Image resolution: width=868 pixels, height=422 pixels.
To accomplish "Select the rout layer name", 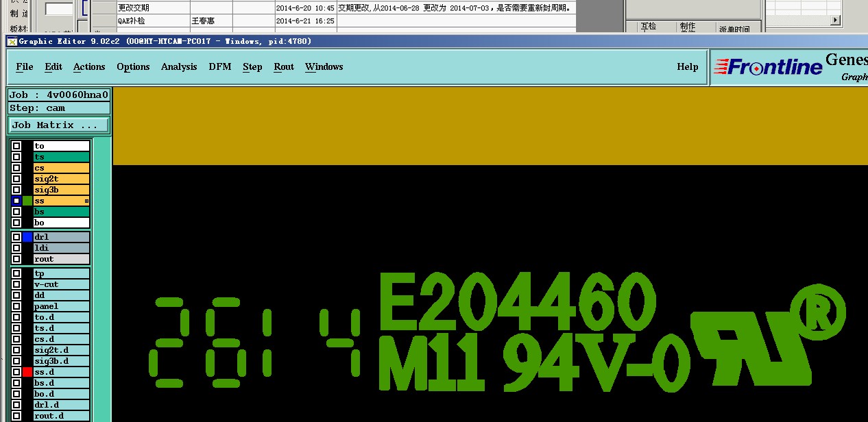I will (x=62, y=259).
